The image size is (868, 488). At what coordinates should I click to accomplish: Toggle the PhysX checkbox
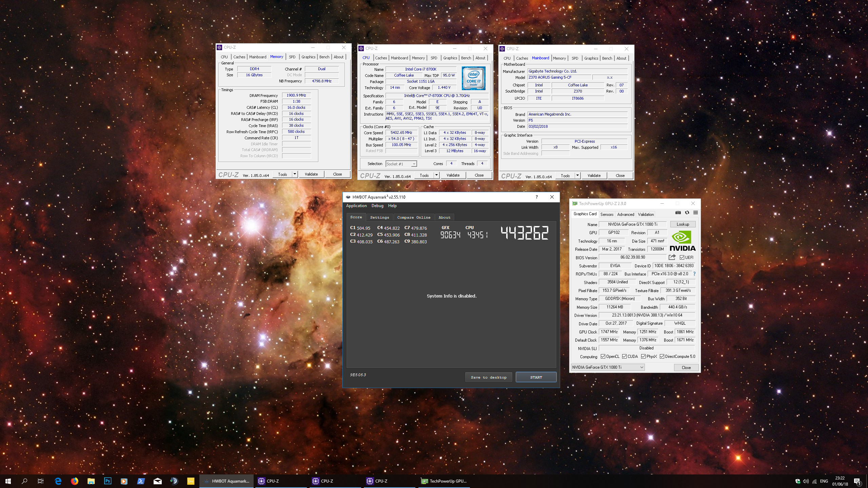tap(643, 357)
